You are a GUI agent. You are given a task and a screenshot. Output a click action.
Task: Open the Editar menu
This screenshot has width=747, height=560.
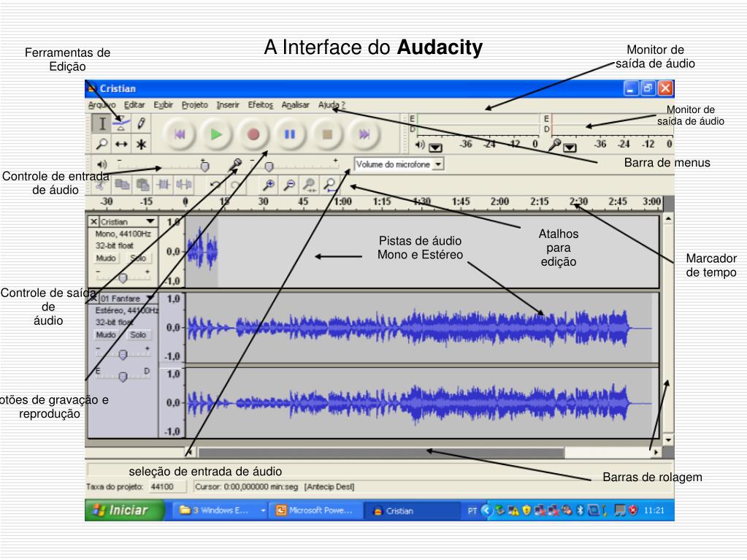134,104
